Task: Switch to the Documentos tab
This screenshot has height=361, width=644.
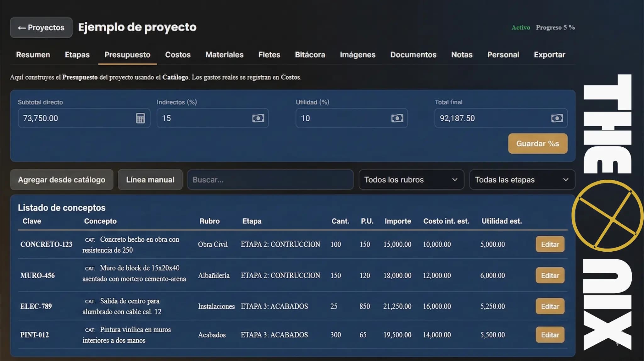Action: pyautogui.click(x=413, y=55)
